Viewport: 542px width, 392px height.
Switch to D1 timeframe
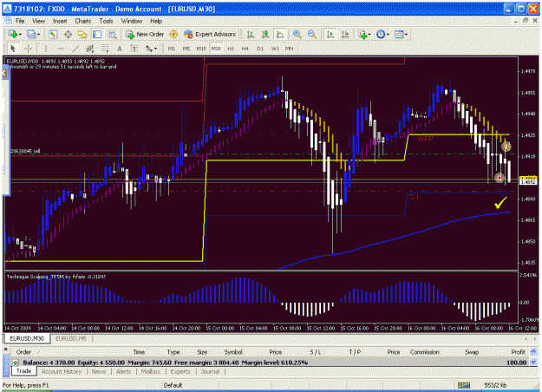pos(260,49)
